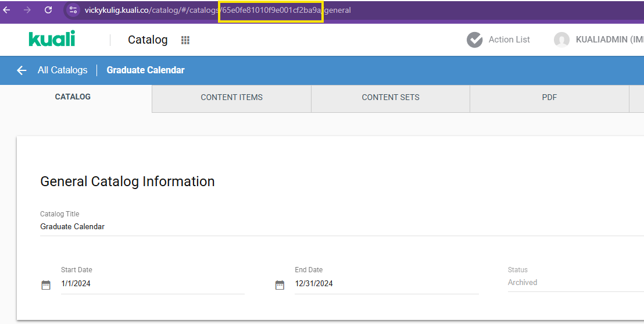This screenshot has height=324, width=644.
Task: Reload the page with the refresh icon
Action: 48,10
